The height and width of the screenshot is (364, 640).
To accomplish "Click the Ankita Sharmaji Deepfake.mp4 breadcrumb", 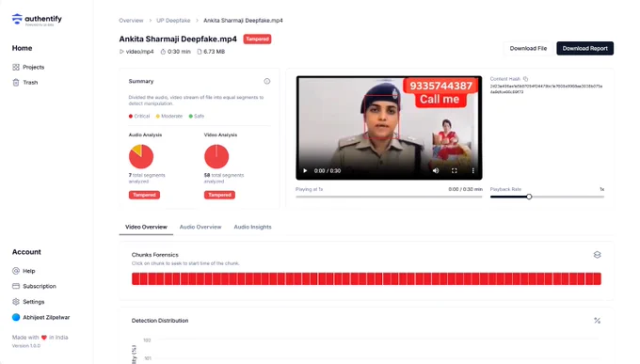I will point(243,21).
